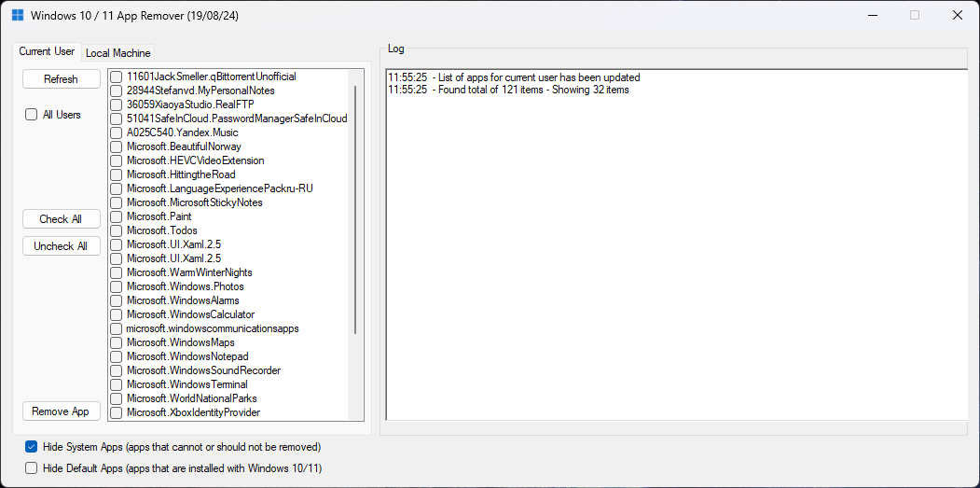Check the Microsoft.MicrosoftStickyNotes box

click(x=116, y=202)
